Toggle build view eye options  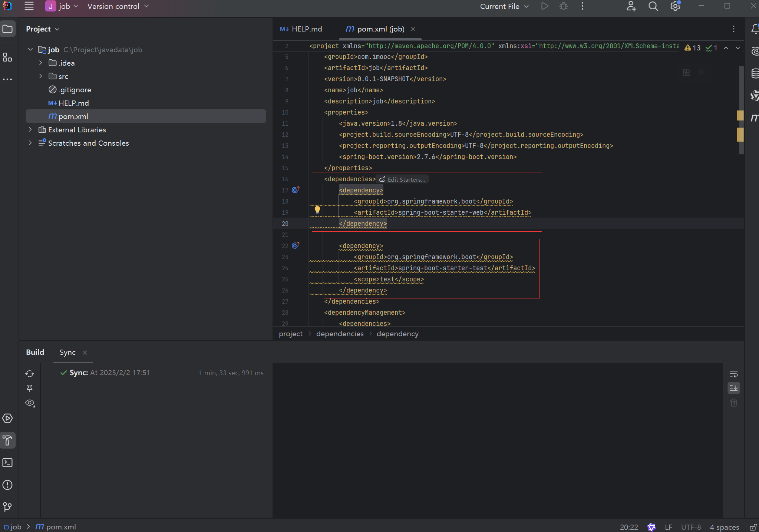click(30, 403)
